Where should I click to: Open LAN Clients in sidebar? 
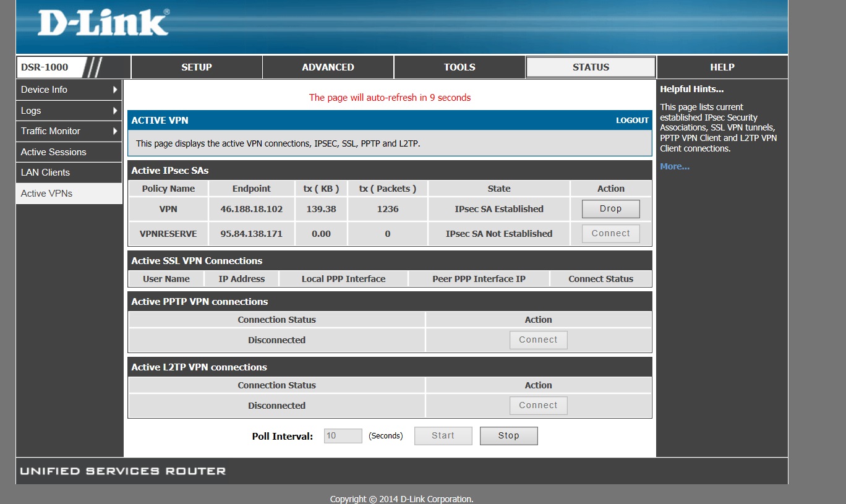pyautogui.click(x=45, y=173)
